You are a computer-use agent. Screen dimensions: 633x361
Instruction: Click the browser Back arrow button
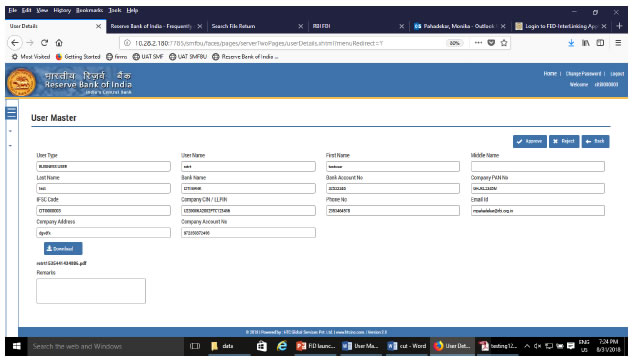click(15, 43)
